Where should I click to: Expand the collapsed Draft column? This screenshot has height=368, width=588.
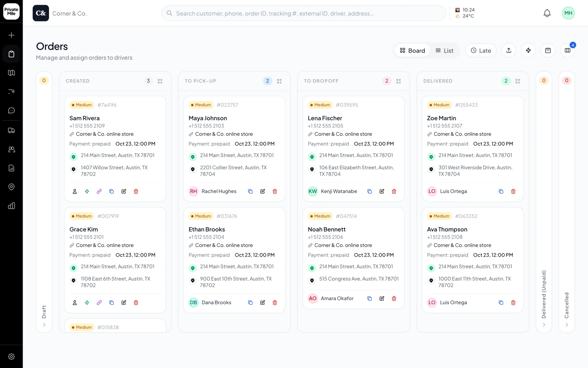pos(44,325)
